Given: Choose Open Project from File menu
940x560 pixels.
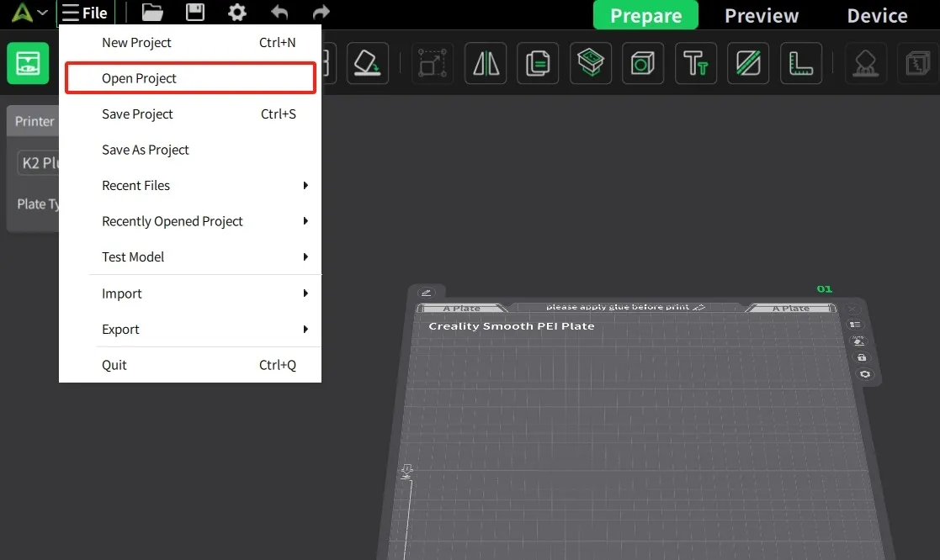Looking at the screenshot, I should point(190,78).
